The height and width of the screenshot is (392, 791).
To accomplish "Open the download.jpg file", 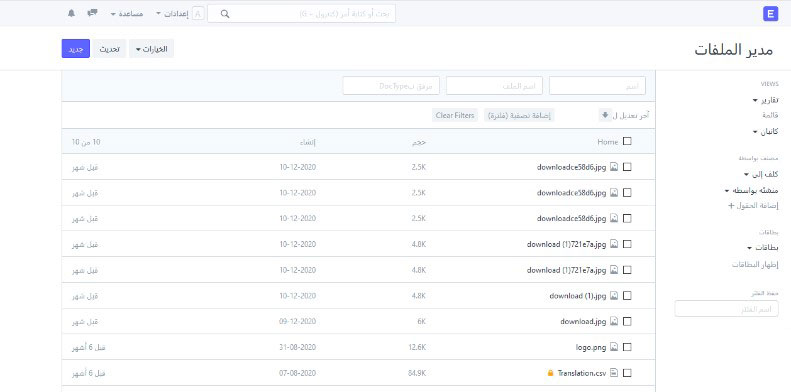I will (583, 321).
